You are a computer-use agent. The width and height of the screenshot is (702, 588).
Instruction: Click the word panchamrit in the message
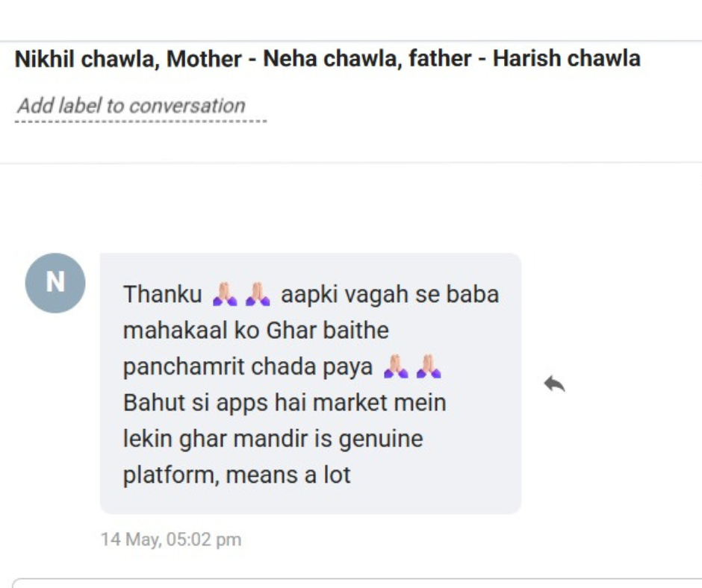[183, 367]
